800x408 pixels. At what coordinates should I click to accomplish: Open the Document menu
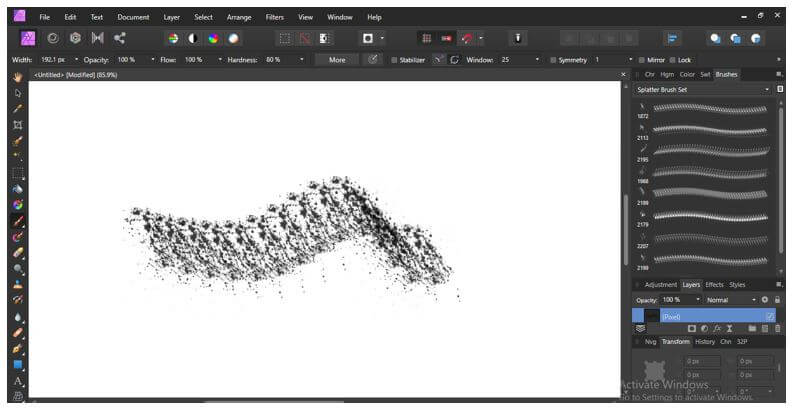click(x=133, y=17)
